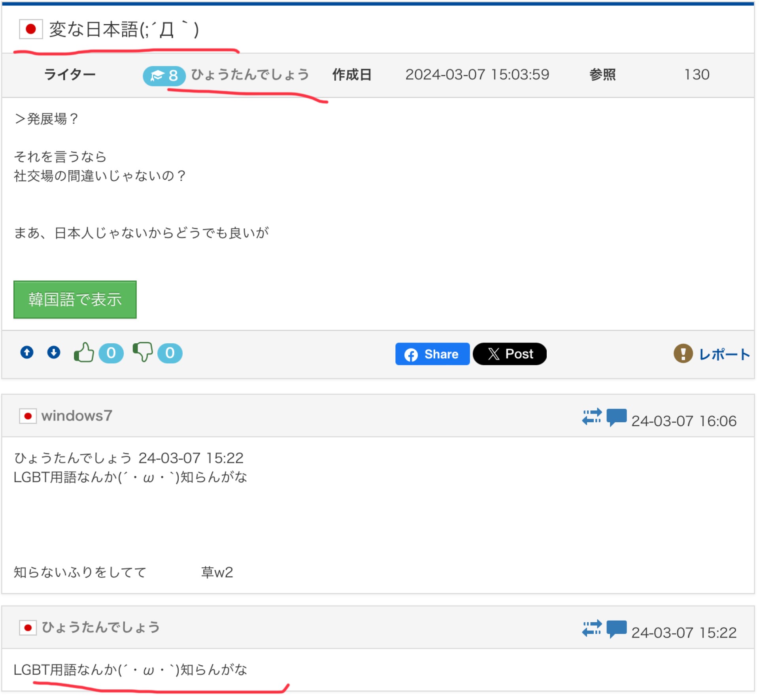The width and height of the screenshot is (759, 700).
Task: Click the translate arrows icon on the 15:22 comment
Action: (592, 628)
